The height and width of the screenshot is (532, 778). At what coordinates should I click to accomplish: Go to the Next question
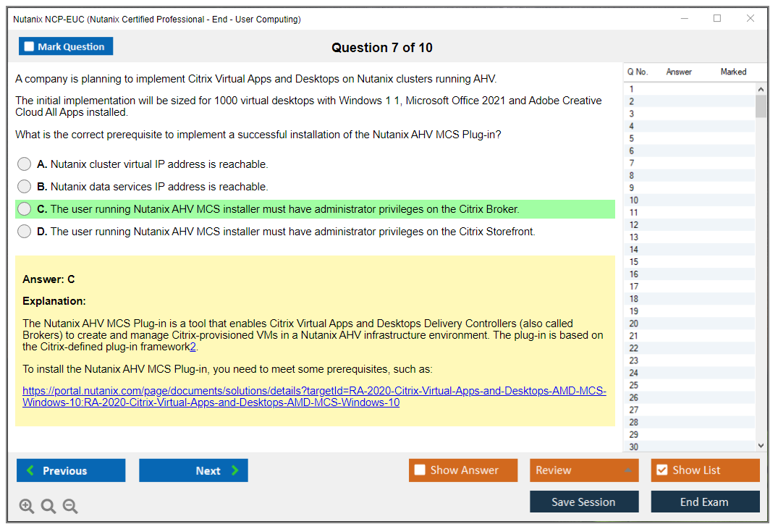pos(193,470)
